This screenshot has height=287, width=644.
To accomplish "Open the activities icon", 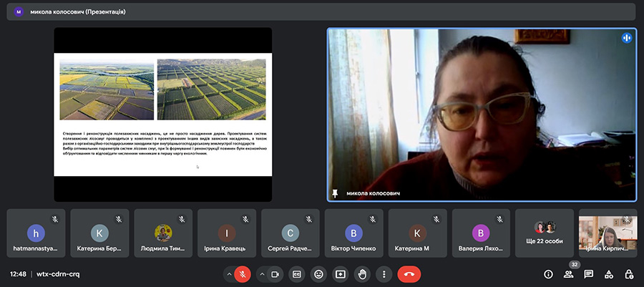I will pyautogui.click(x=609, y=273).
